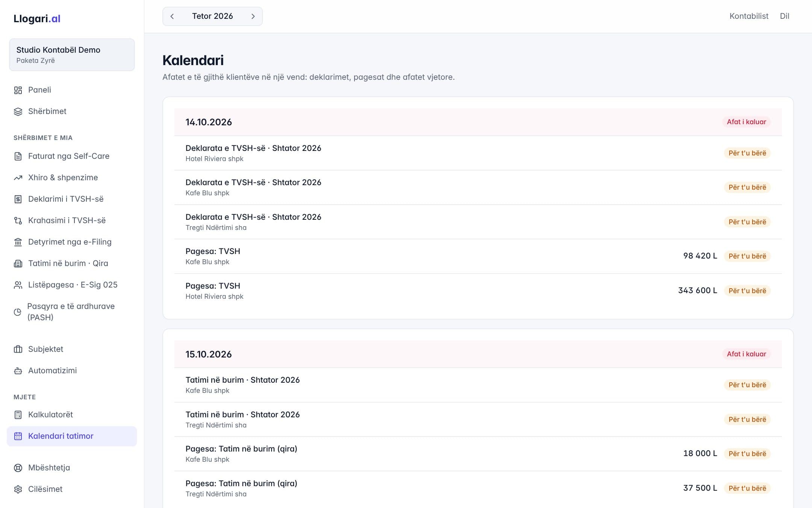Open Deklarimi i TVSH-së in the sidebar
The image size is (812, 508).
(x=72, y=199)
